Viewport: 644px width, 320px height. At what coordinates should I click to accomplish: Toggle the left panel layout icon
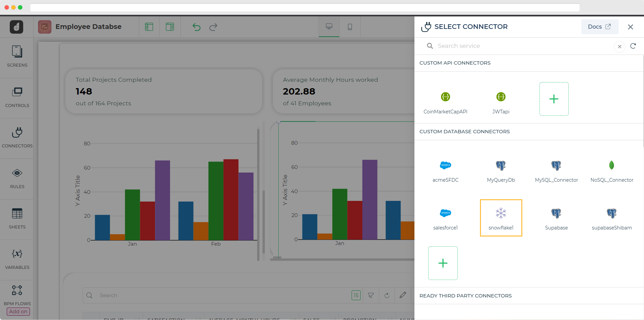click(x=149, y=27)
